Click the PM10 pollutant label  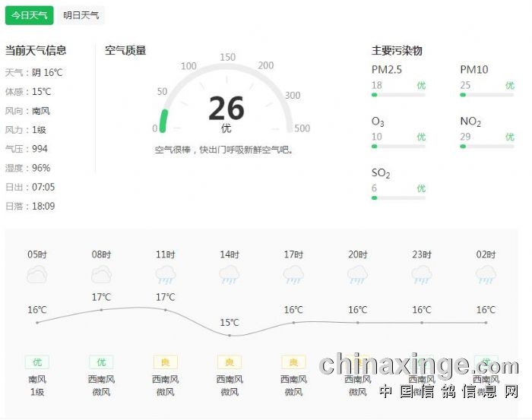pyautogui.click(x=474, y=69)
